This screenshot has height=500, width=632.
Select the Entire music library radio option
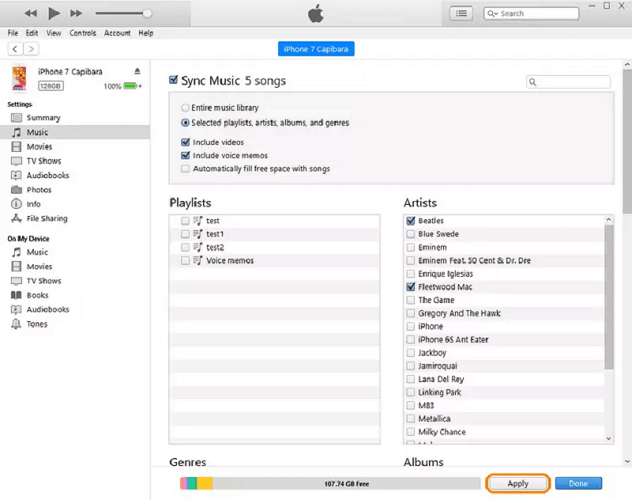(186, 107)
